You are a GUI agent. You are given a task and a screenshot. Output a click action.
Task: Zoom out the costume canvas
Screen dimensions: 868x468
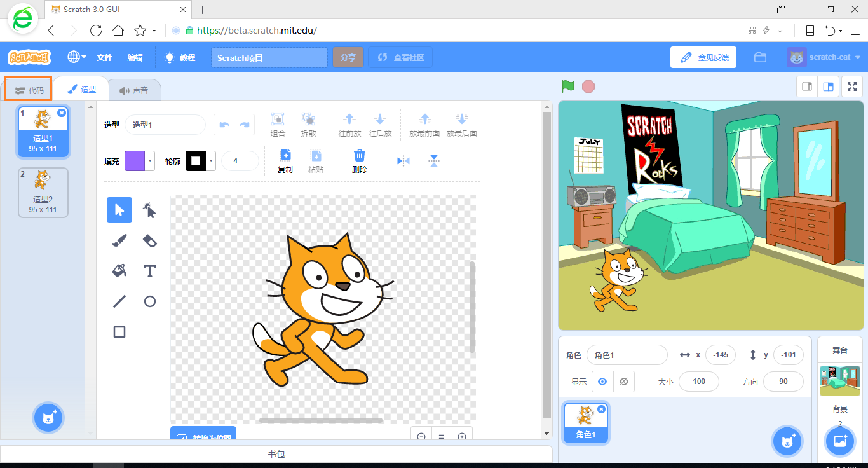tap(421, 436)
